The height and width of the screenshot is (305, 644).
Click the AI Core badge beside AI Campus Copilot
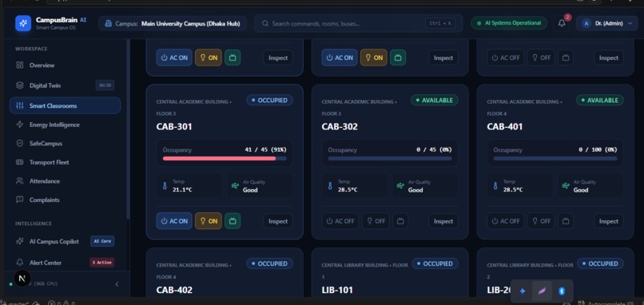tap(102, 241)
